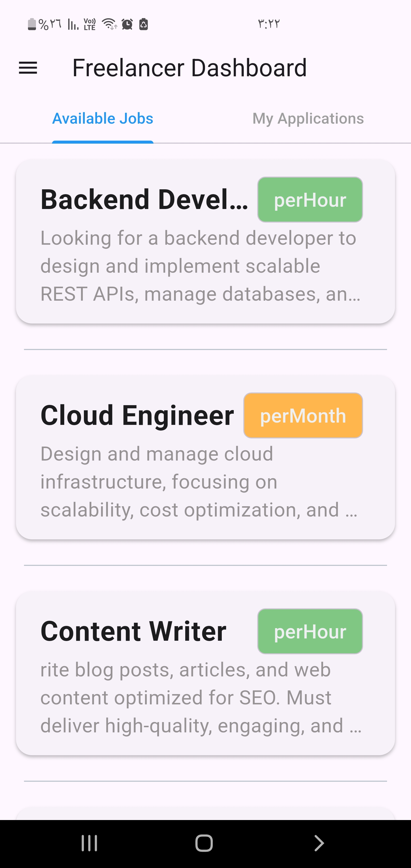Open the hamburger navigation menu
Screen dimensions: 411x868
click(28, 68)
